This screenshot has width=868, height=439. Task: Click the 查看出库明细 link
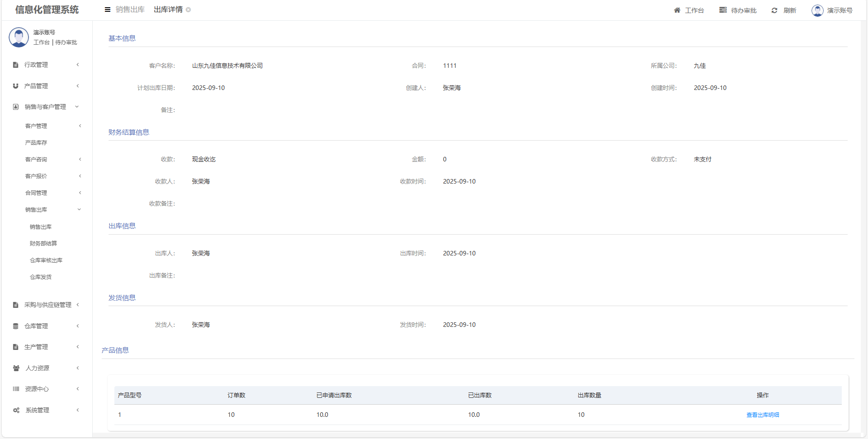[763, 415]
